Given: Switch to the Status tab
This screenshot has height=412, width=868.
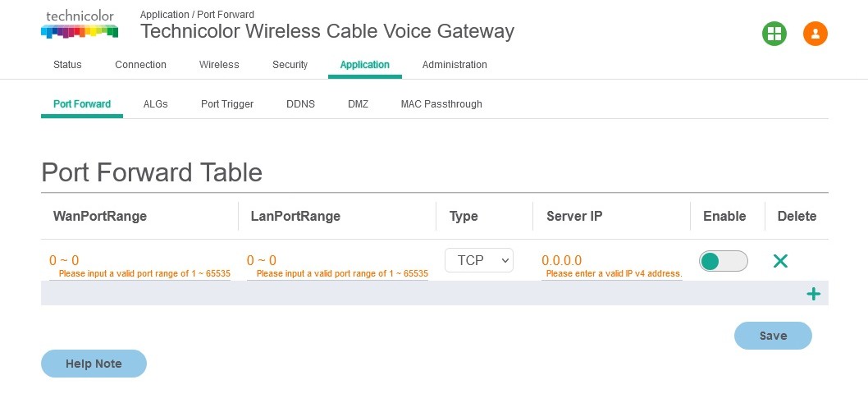Looking at the screenshot, I should pos(67,65).
